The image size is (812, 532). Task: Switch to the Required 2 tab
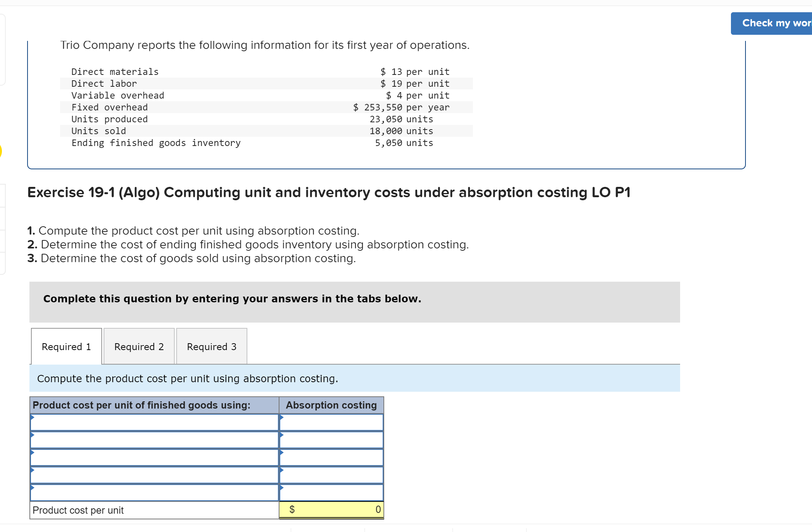(138, 346)
